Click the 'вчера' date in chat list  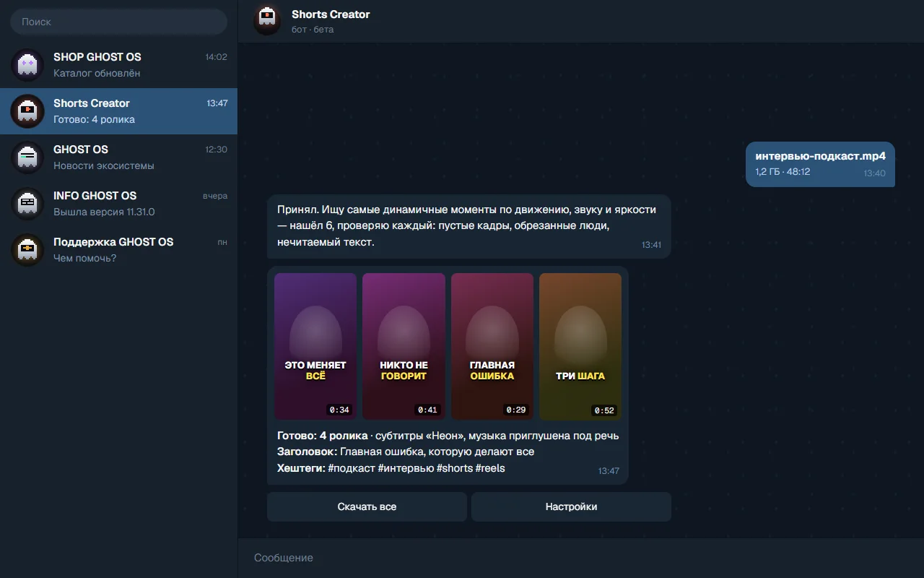click(x=215, y=196)
